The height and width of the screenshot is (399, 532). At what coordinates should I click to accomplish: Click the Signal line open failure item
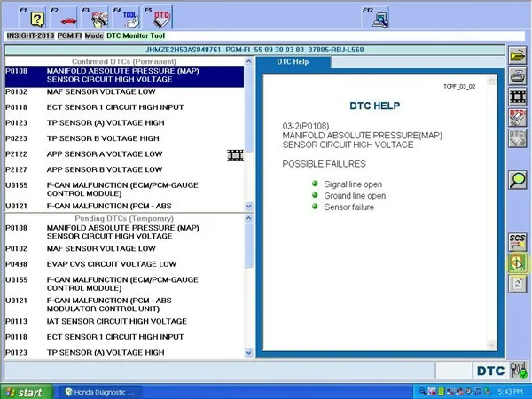[x=353, y=184]
